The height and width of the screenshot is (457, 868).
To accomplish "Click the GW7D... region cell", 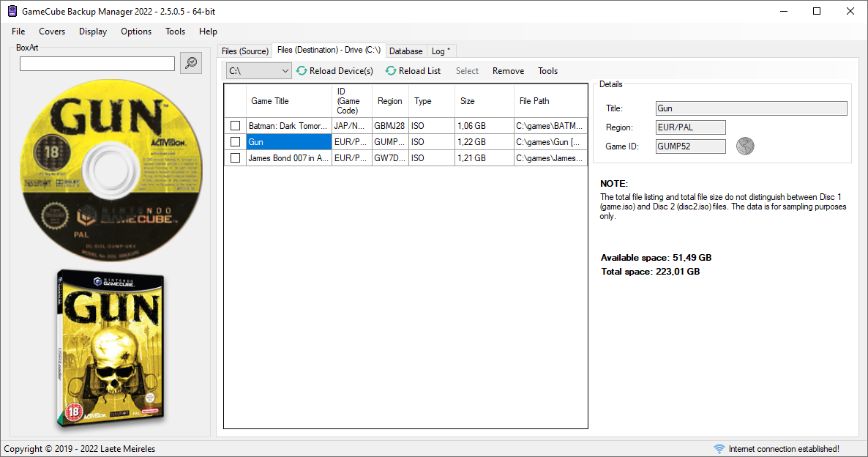I will click(390, 158).
